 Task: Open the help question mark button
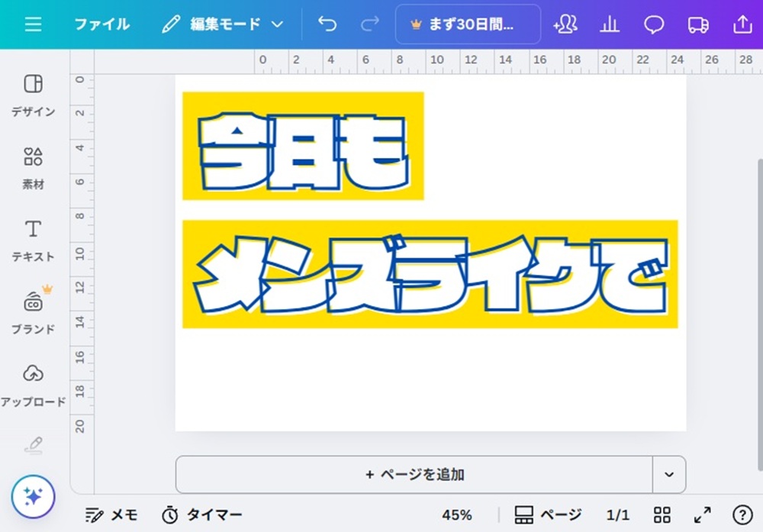tap(742, 514)
